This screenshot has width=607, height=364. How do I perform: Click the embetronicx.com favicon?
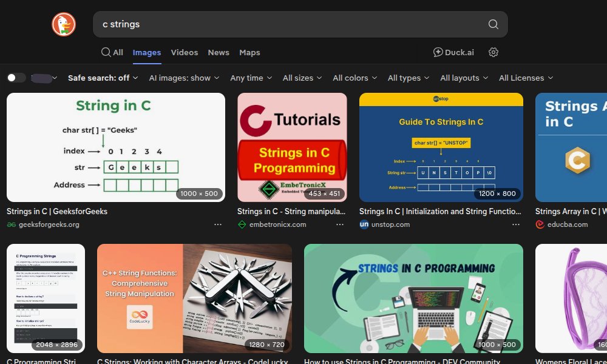click(242, 224)
